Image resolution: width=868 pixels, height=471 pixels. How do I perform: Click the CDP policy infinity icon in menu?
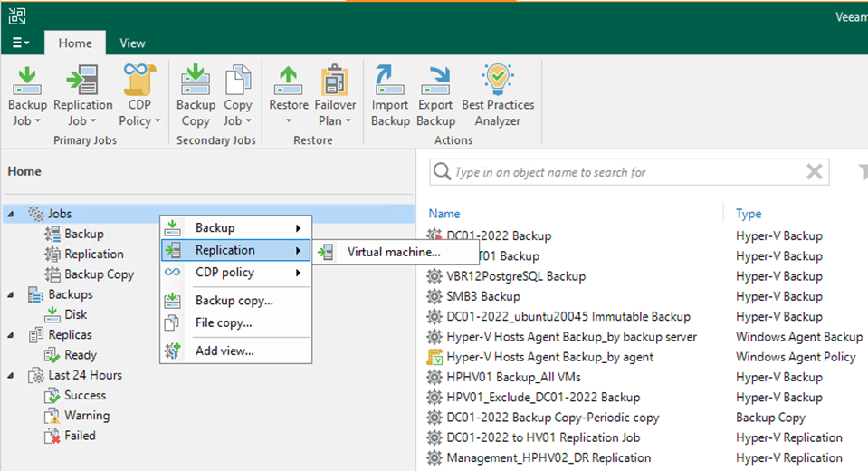[x=172, y=272]
